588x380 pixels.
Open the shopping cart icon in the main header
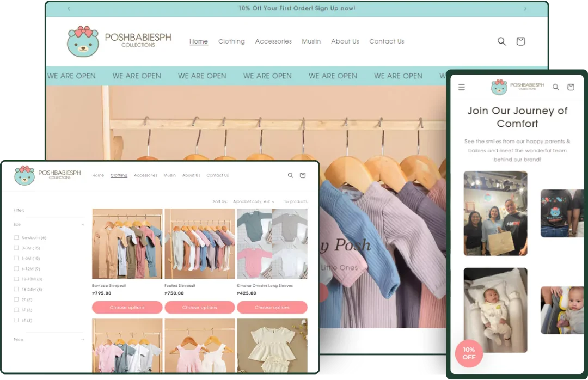pyautogui.click(x=520, y=41)
